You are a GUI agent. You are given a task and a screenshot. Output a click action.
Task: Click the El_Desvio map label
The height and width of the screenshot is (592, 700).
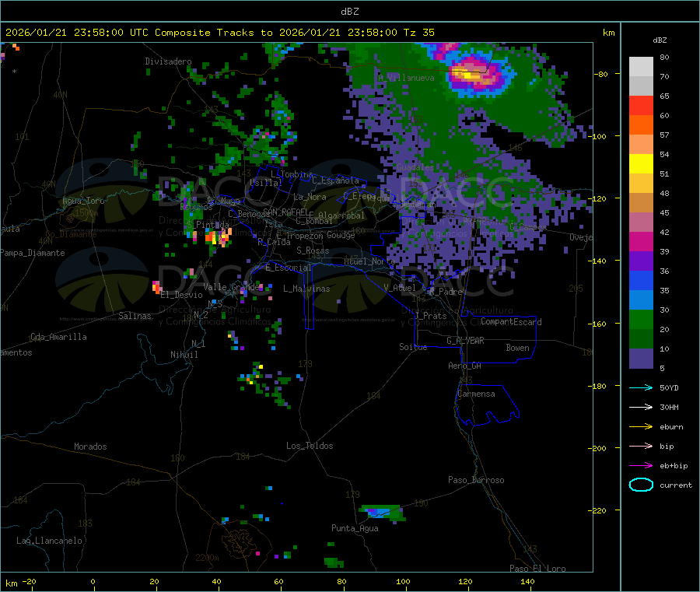[181, 295]
